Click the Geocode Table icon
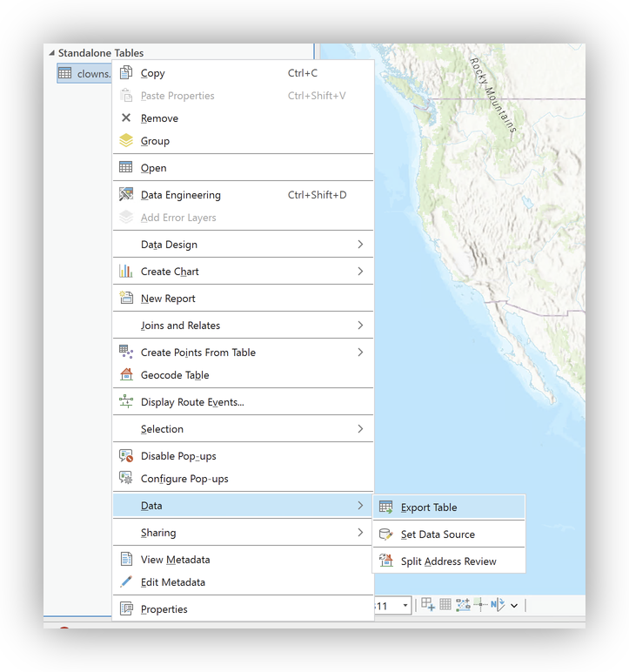The width and height of the screenshot is (629, 672). pos(126,375)
